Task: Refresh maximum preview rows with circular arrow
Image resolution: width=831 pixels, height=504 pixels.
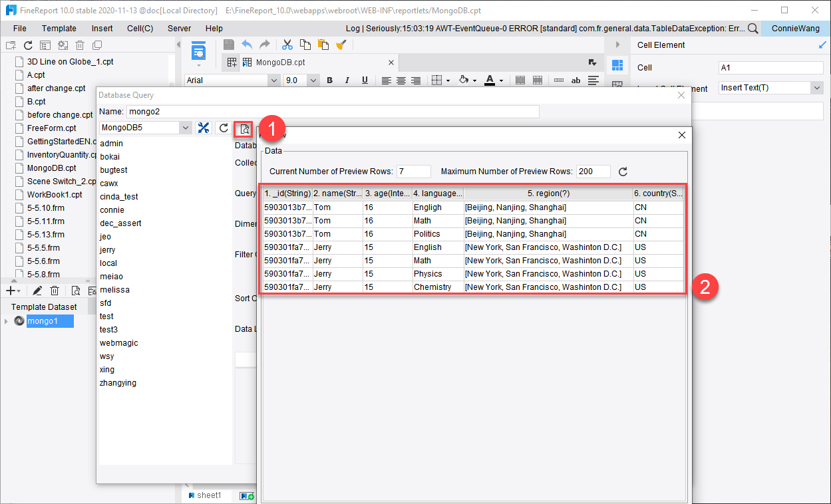Action: tap(623, 171)
